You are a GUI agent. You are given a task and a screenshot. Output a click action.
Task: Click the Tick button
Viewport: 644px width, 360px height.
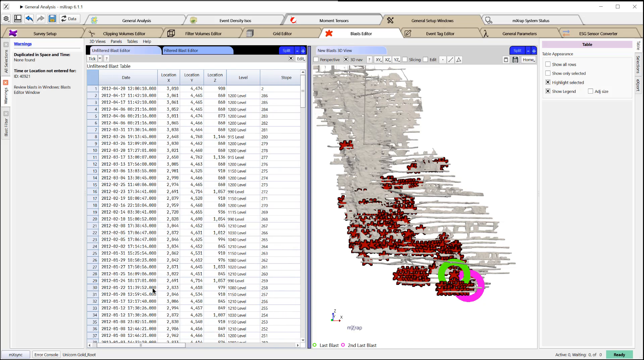click(x=92, y=59)
